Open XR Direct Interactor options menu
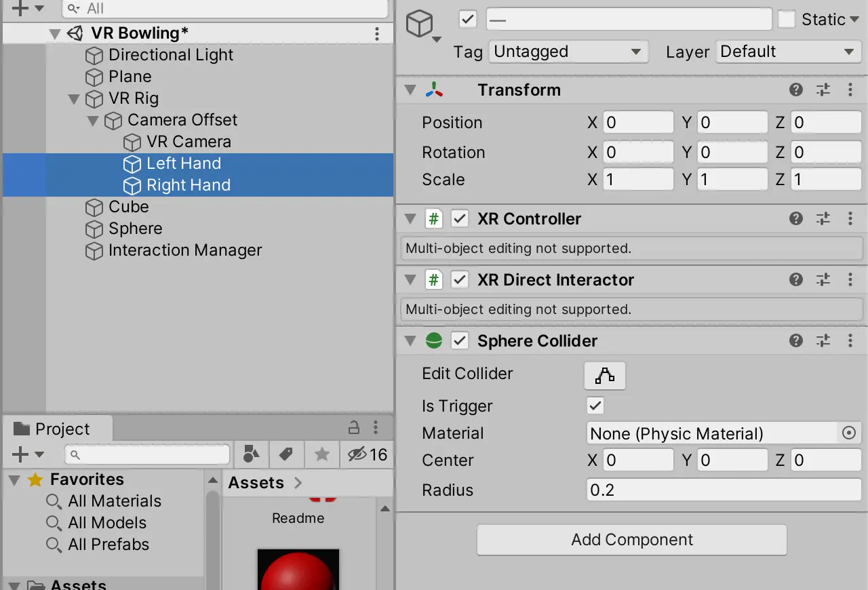 click(850, 280)
